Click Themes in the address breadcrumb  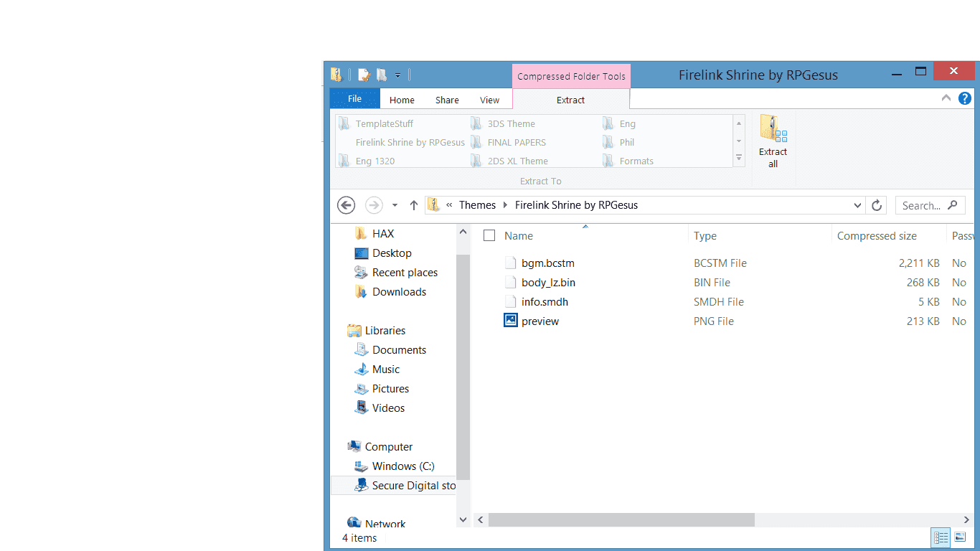tap(477, 205)
